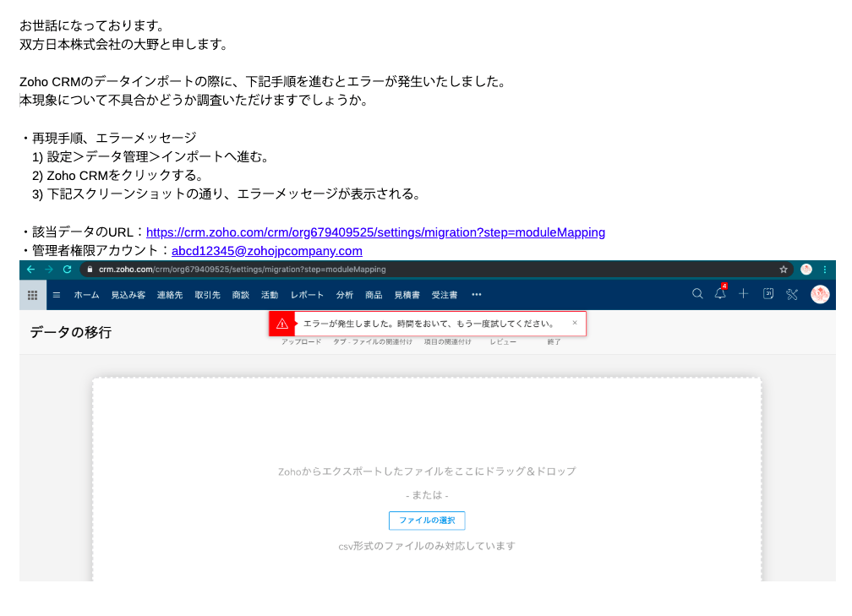Open the browser three-dot menu
This screenshot has height=616, width=852.
coord(825,270)
